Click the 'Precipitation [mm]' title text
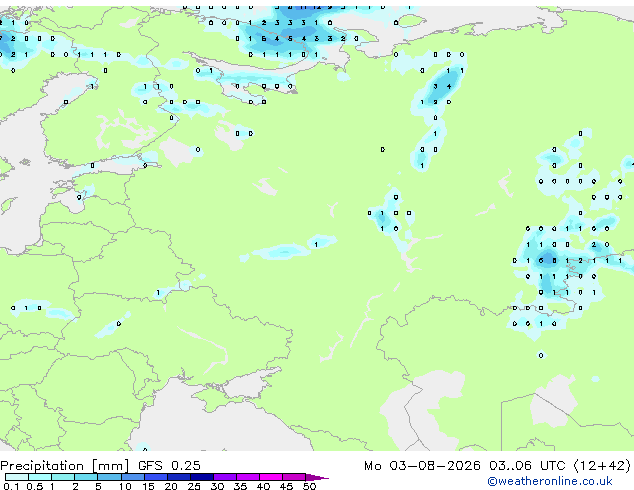Screen dimensions: 634x490 [65, 466]
